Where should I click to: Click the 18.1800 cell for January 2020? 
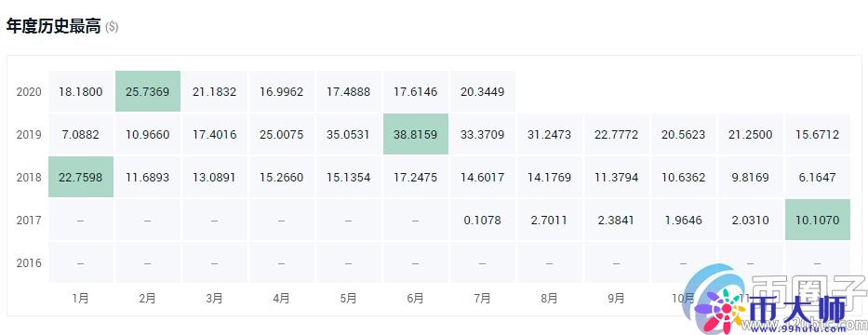click(x=81, y=91)
